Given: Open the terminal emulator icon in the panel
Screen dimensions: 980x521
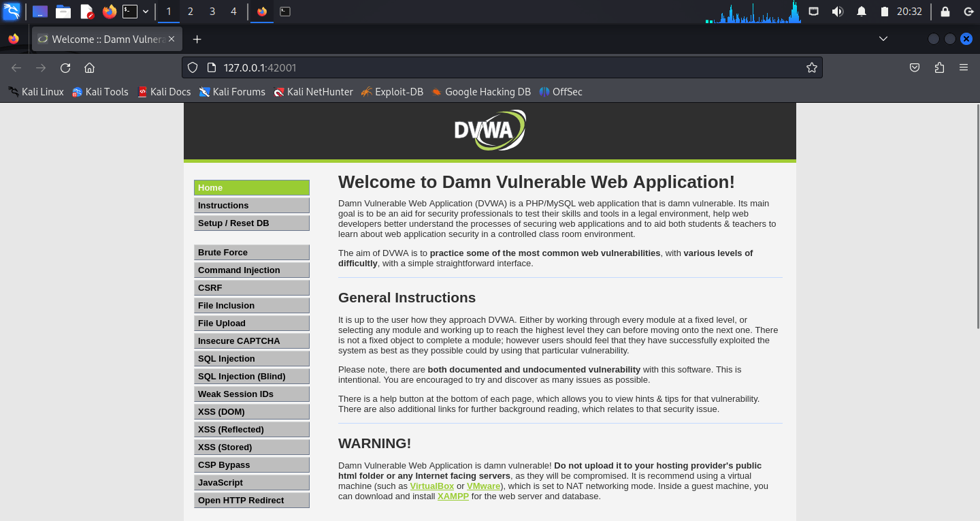Looking at the screenshot, I should (130, 11).
